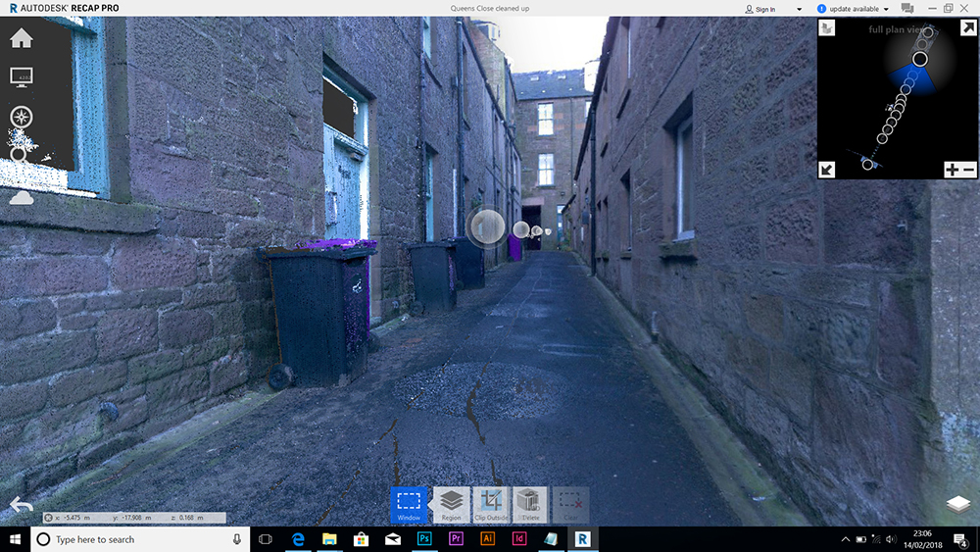
Task: Switch to InDesign on the taskbar
Action: click(518, 539)
